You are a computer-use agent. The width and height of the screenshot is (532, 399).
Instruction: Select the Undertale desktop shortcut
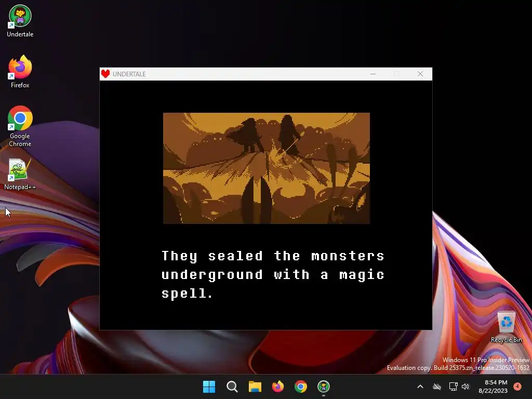tap(20, 21)
